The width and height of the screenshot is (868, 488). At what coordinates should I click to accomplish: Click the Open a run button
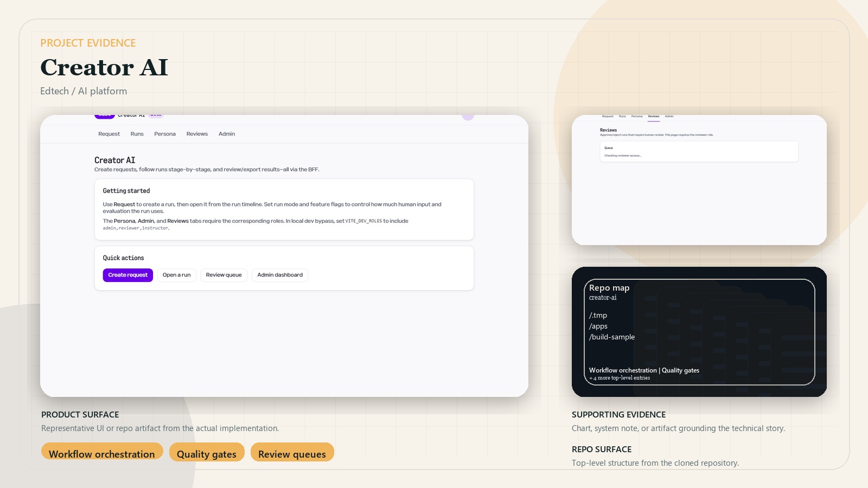tap(176, 275)
